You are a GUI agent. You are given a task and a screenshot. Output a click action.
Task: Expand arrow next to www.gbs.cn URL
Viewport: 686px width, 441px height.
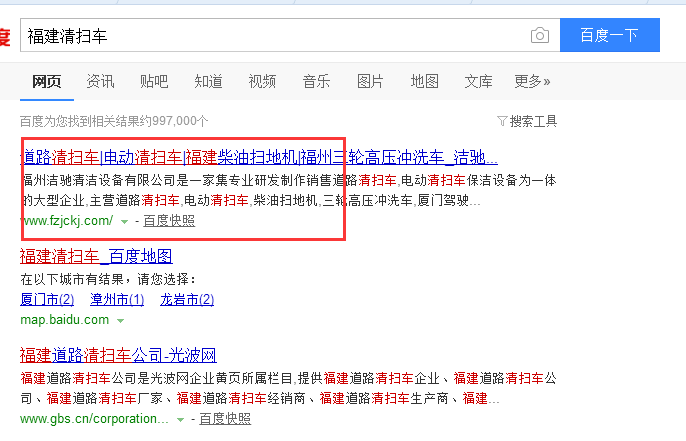[x=180, y=420]
